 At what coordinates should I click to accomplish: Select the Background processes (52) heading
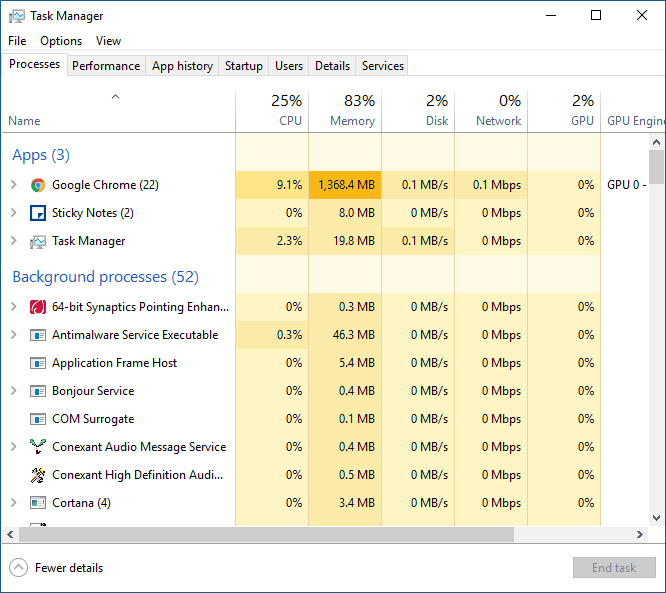tap(105, 277)
